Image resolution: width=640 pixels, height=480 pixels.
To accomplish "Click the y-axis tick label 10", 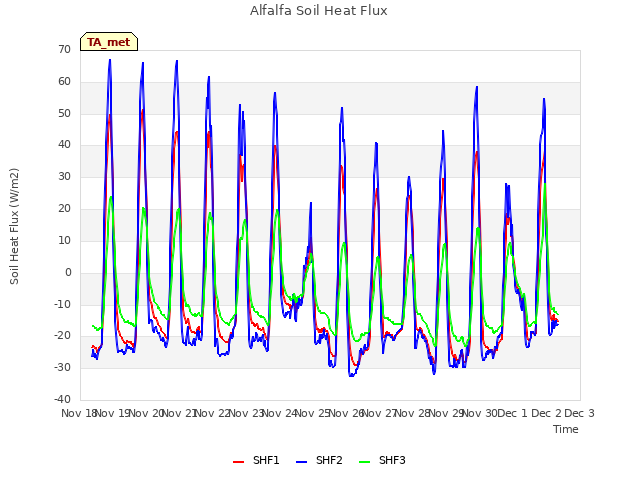I will [x=64, y=240].
